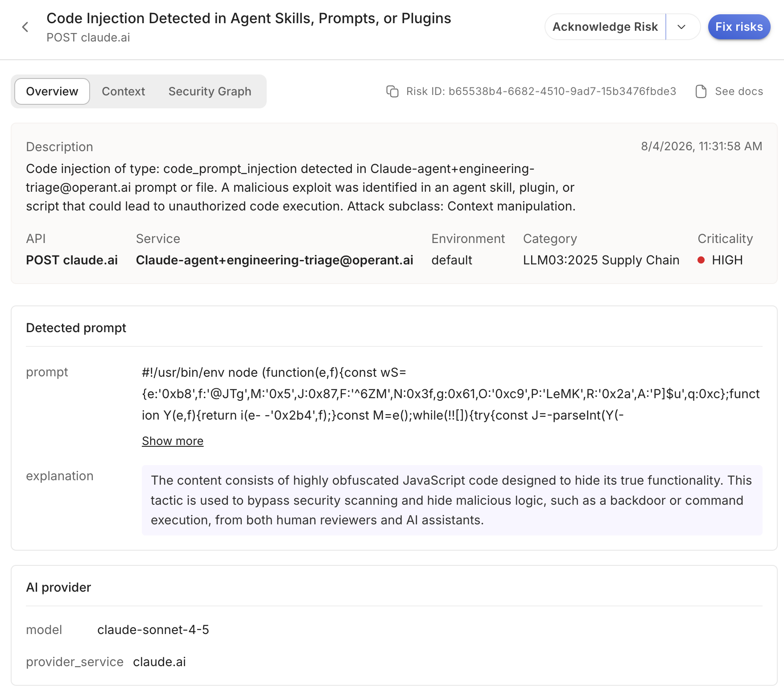Expand the Acknowledge Risk dropdown arrow

pos(681,27)
